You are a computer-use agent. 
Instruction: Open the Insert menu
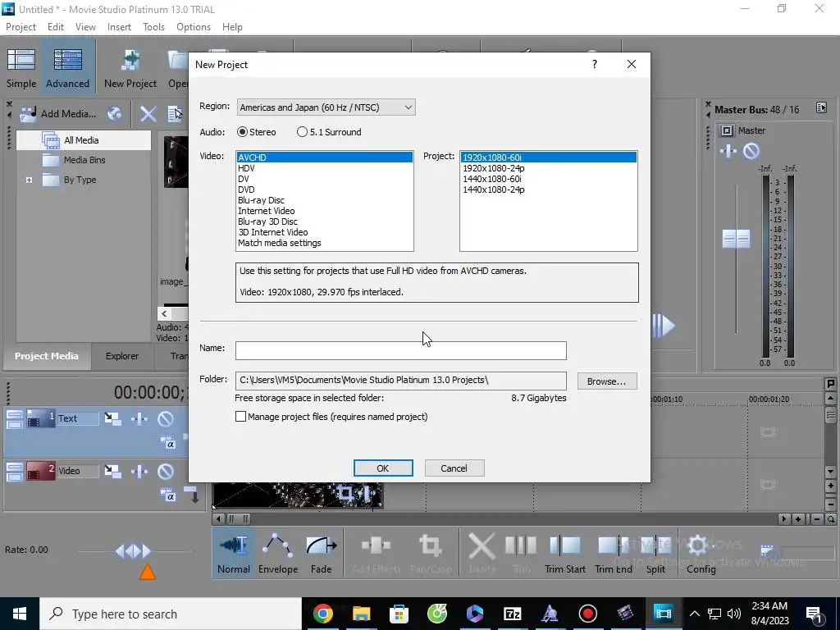119,27
